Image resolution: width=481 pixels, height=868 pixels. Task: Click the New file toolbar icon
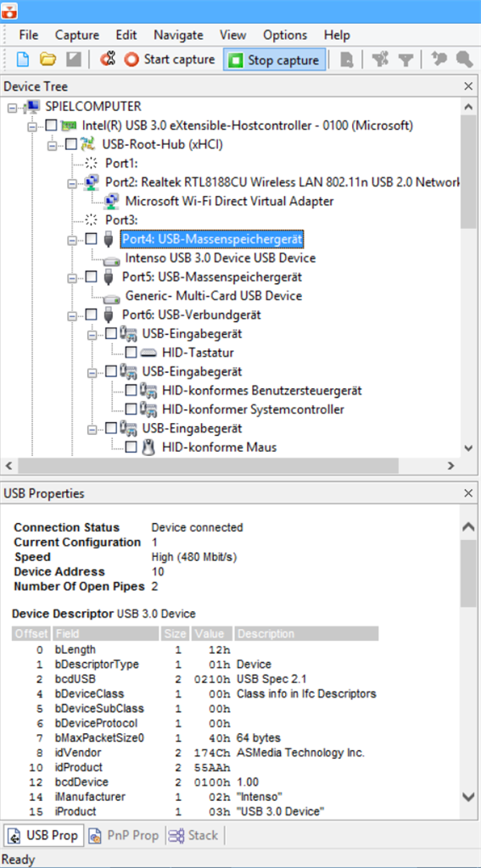pos(22,60)
